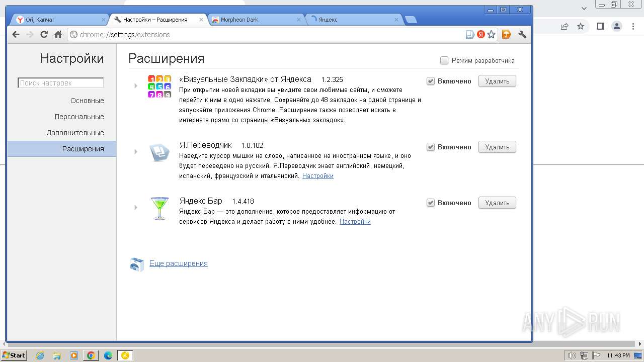Click the horizontal scrollbar right arrow
The height and width of the screenshot is (362, 644).
pos(640,344)
